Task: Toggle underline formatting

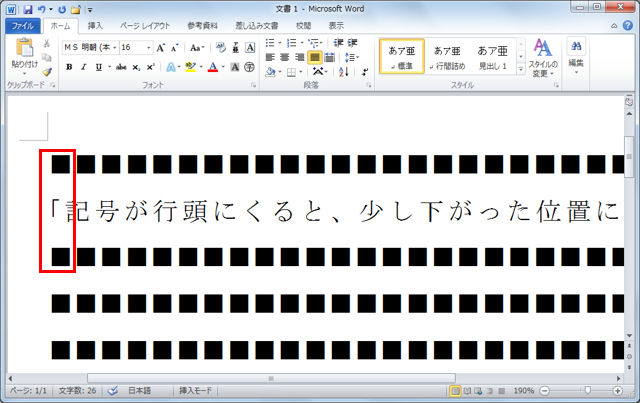Action: [x=98, y=67]
